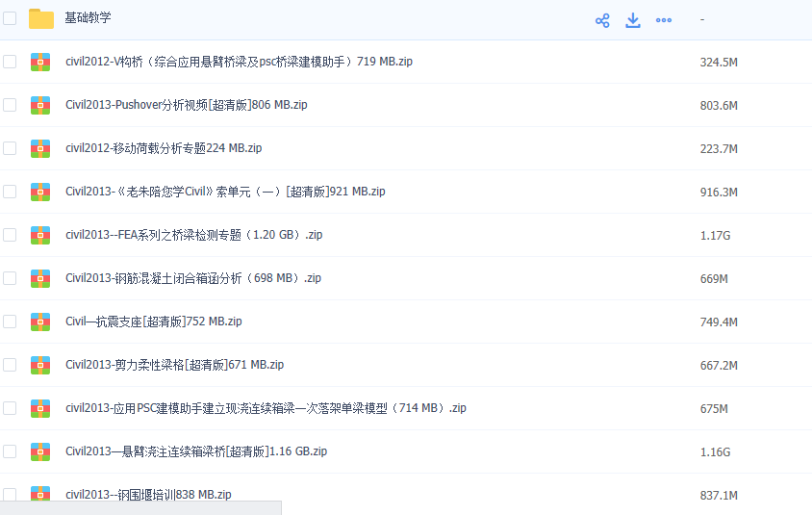Click the 223.7M size value

click(719, 149)
